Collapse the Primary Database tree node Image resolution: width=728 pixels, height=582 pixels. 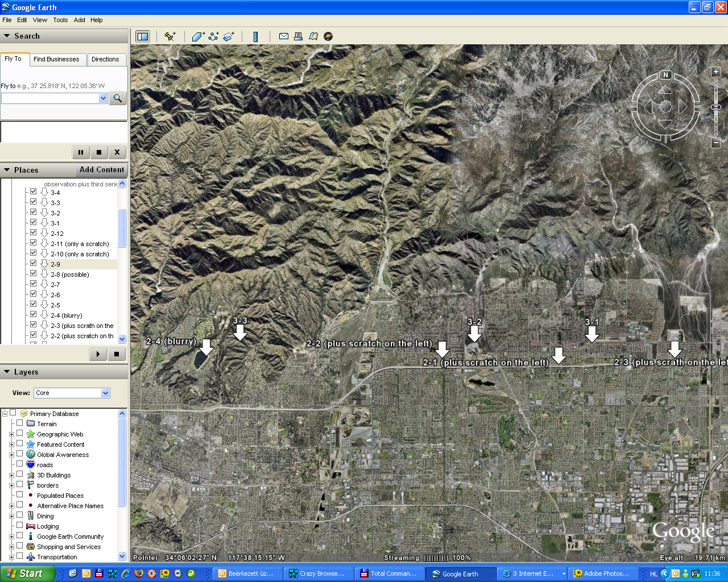[x=5, y=414]
